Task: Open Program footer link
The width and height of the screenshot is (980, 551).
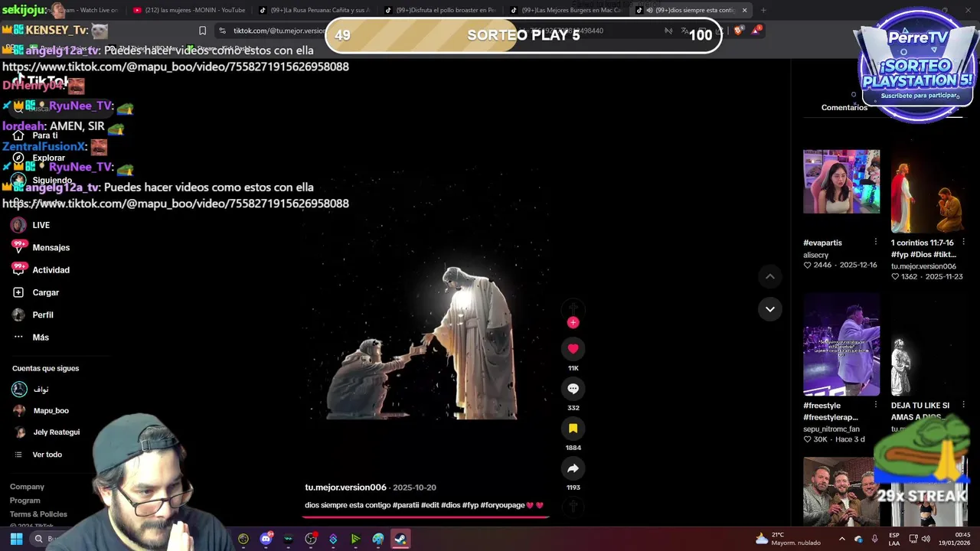Action: click(x=24, y=500)
